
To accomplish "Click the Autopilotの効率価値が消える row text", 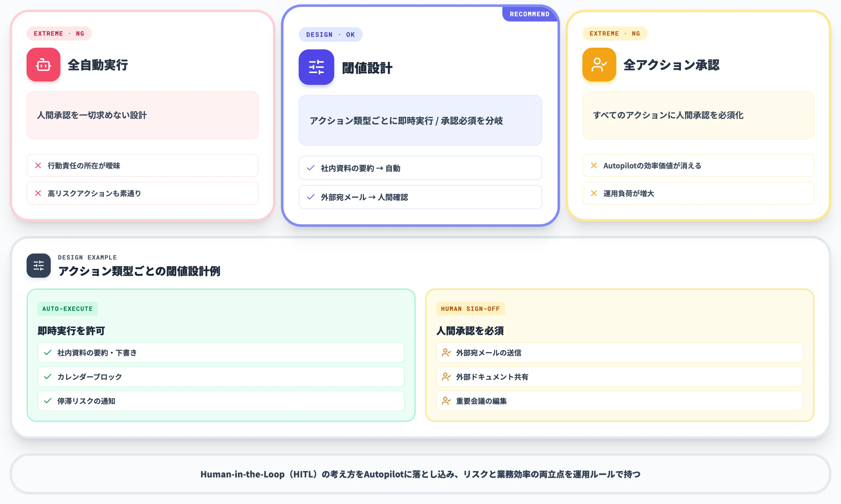I will point(652,166).
